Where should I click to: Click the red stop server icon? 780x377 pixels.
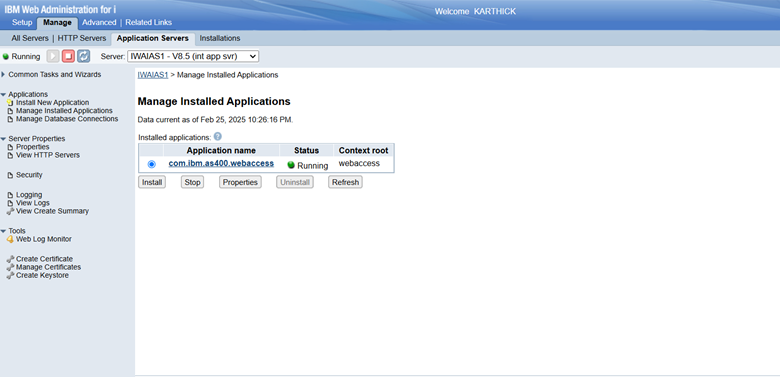point(68,56)
